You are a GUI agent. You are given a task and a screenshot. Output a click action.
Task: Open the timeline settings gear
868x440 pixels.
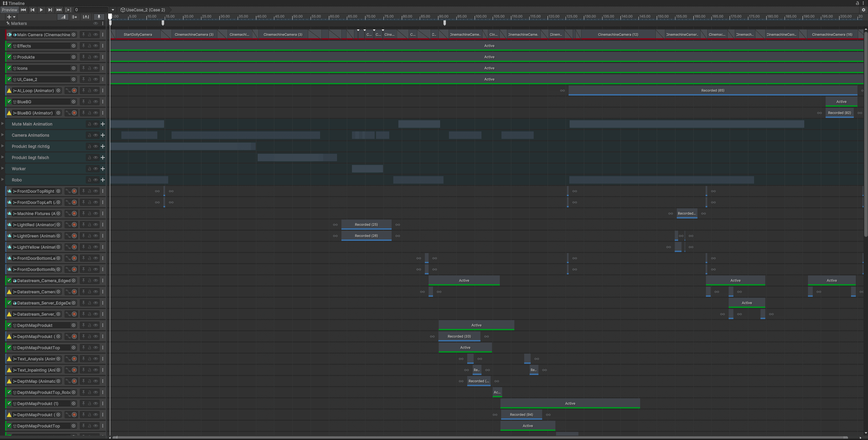point(864,10)
